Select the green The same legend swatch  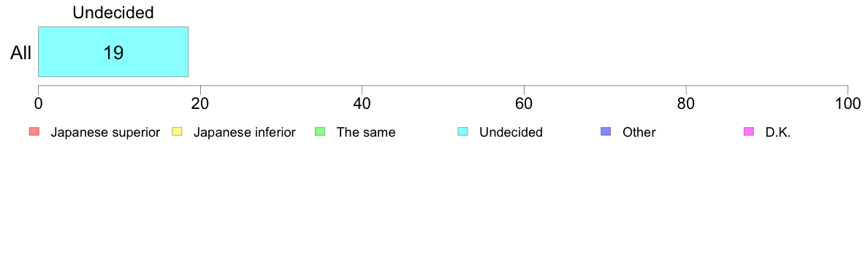[x=320, y=132]
